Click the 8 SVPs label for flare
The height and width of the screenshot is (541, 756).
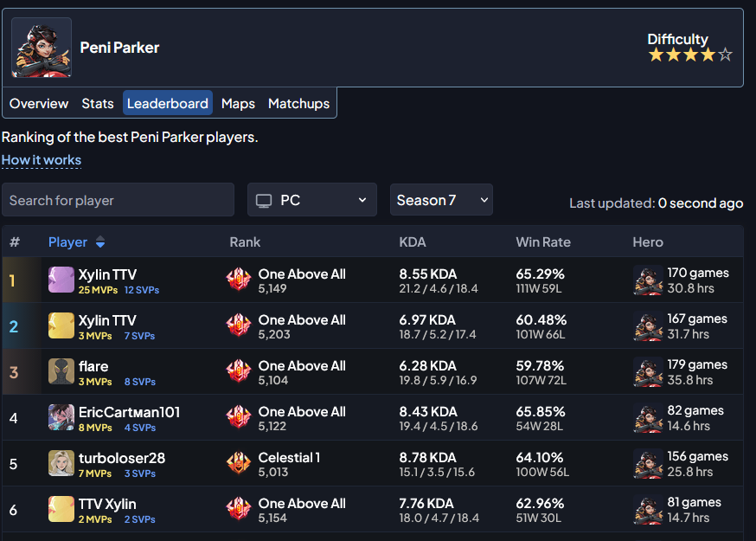click(140, 382)
